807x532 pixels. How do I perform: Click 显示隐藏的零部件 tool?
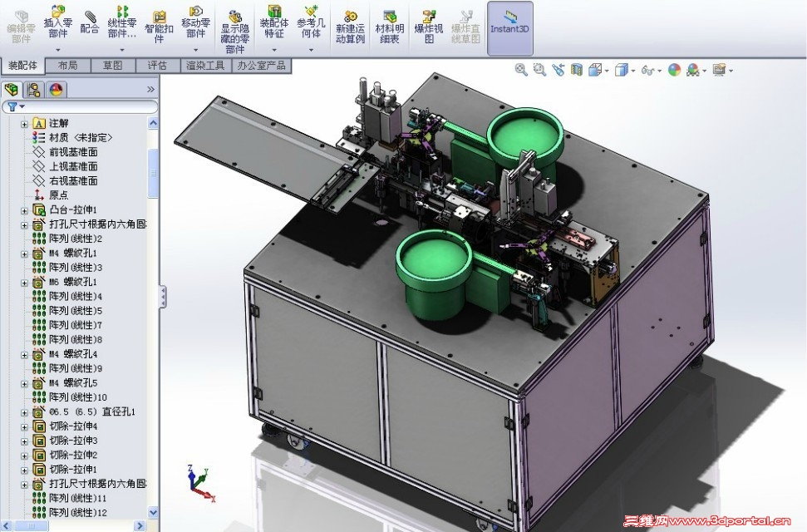coord(235,32)
